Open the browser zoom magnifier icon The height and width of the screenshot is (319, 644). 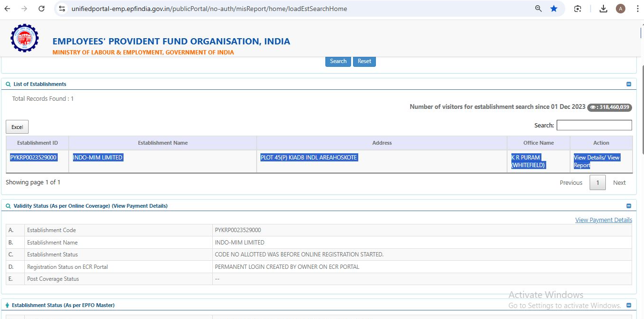(539, 9)
